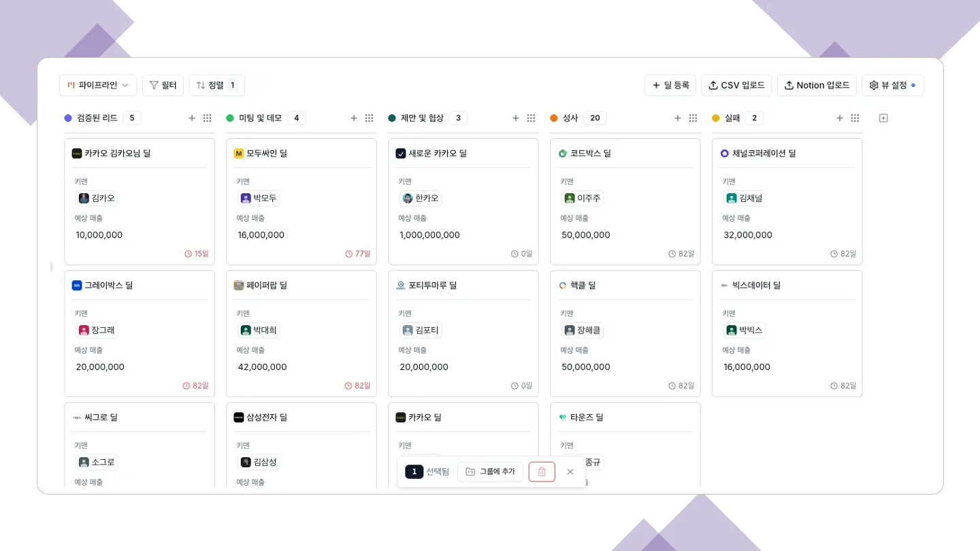Open key person chip 이주주
This screenshot has height=551, width=980.
(583, 199)
